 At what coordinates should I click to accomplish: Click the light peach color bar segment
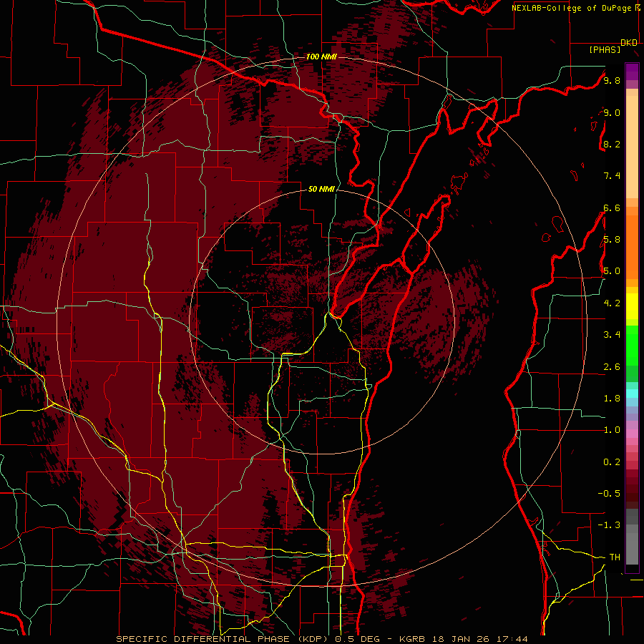pyautogui.click(x=632, y=148)
